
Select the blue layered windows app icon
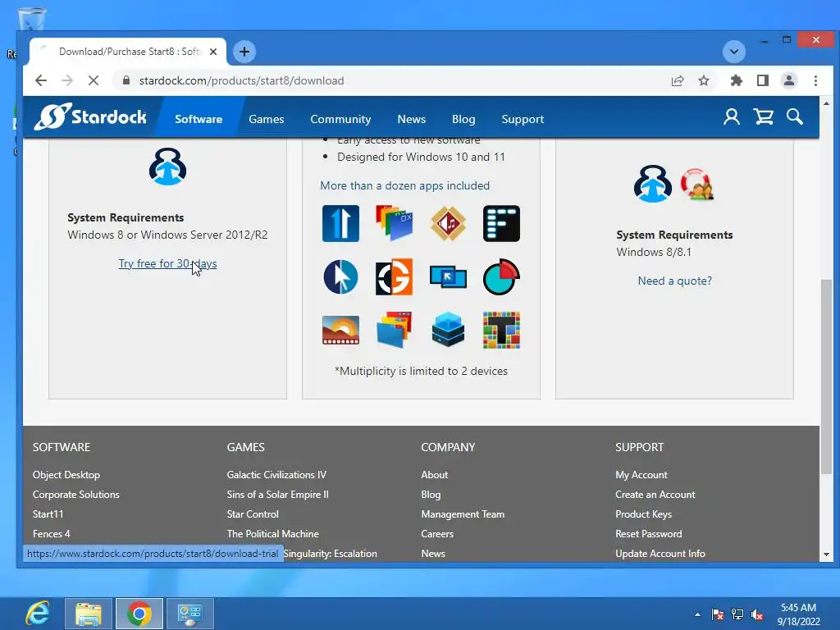click(x=395, y=330)
